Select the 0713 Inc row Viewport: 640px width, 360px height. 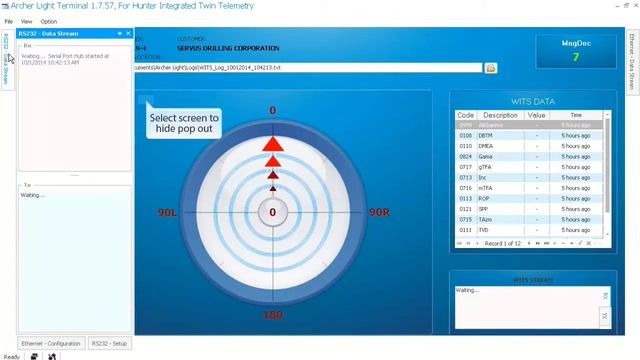[x=529, y=178]
